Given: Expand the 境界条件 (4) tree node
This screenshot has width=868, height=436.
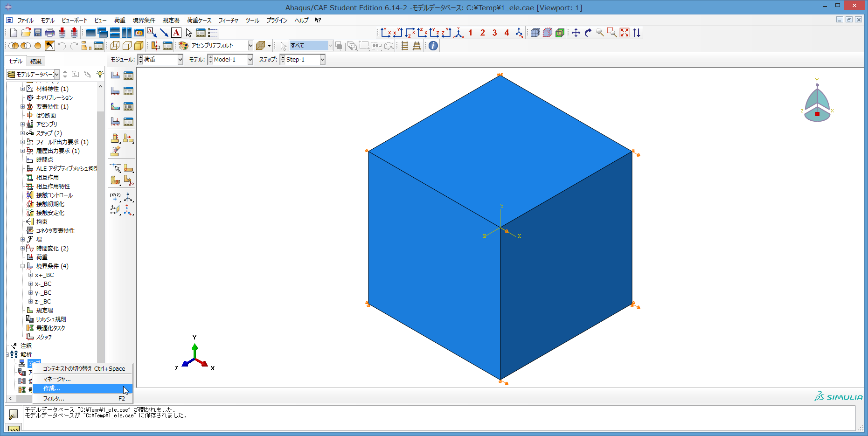Looking at the screenshot, I should (22, 266).
